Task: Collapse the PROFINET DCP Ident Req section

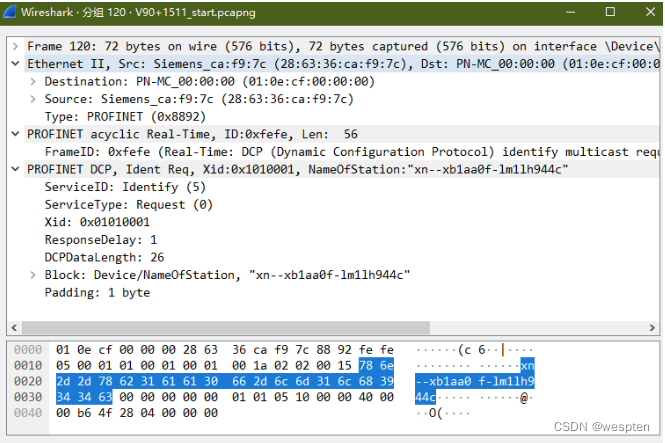Action: pos(16,169)
